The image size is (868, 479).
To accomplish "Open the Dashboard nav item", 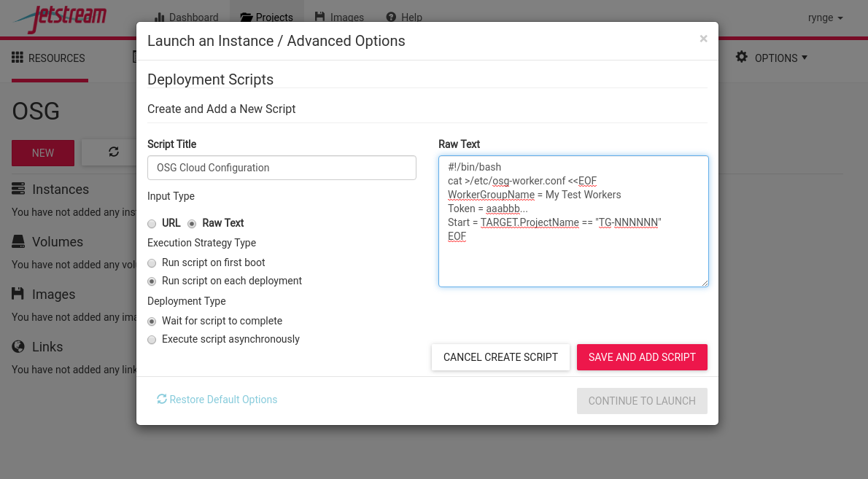I will (x=187, y=17).
